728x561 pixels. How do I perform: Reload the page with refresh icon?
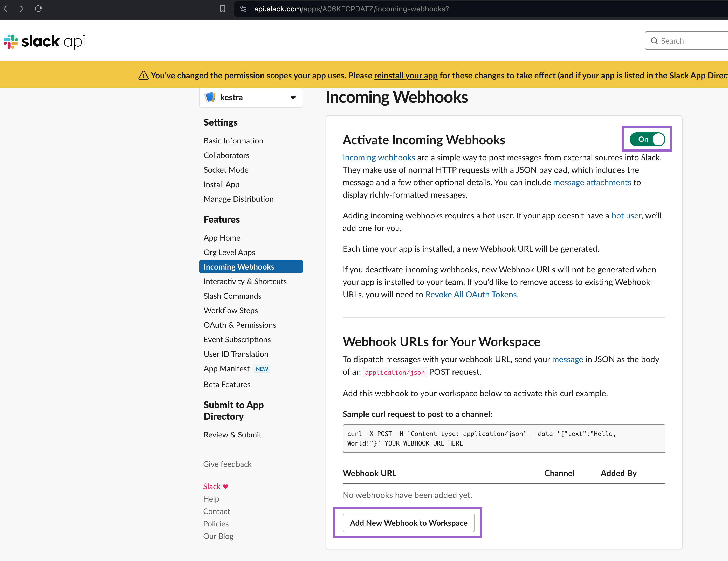pyautogui.click(x=38, y=9)
